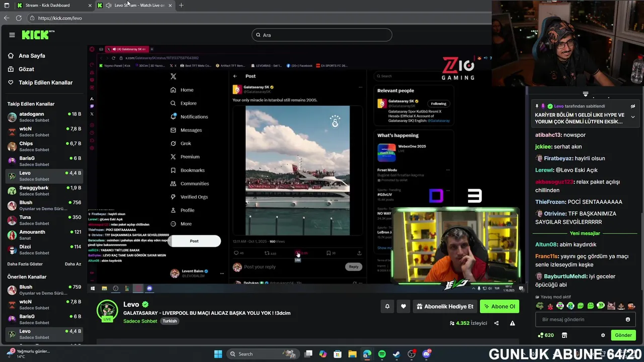Screen dimensions: 644x362
Task: Expand list with Daha Fazla Göster
Action: [25, 264]
